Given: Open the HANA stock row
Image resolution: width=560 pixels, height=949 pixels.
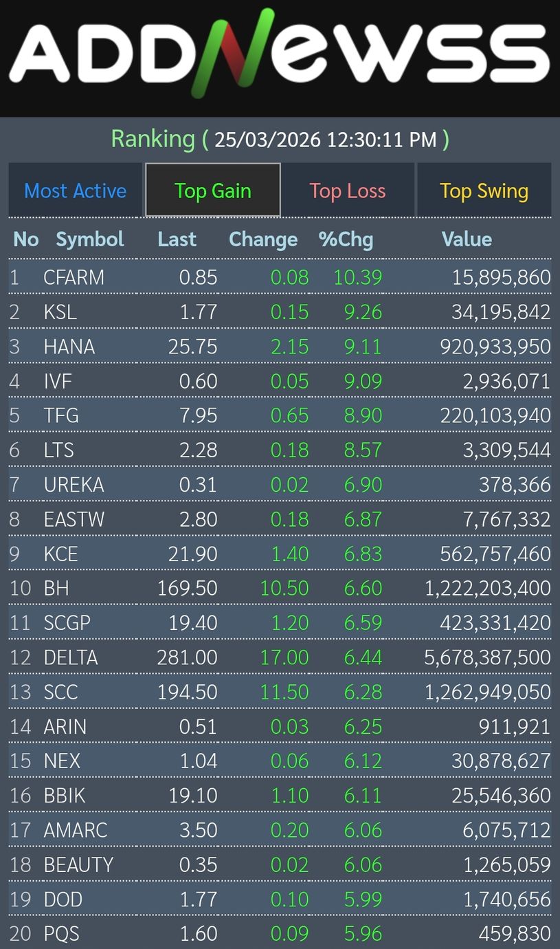Looking at the screenshot, I should [x=69, y=347].
